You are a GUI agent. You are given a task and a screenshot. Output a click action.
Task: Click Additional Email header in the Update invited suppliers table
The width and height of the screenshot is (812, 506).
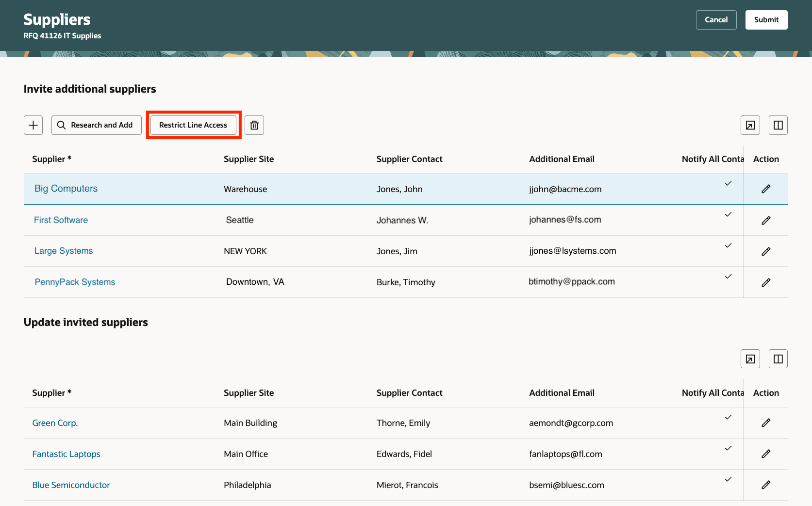(562, 393)
